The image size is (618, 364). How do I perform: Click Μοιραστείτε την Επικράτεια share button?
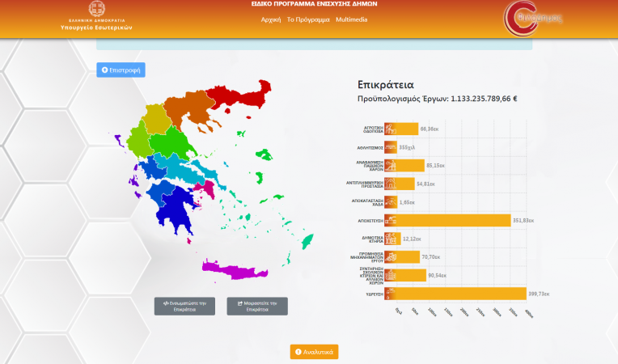pos(256,306)
